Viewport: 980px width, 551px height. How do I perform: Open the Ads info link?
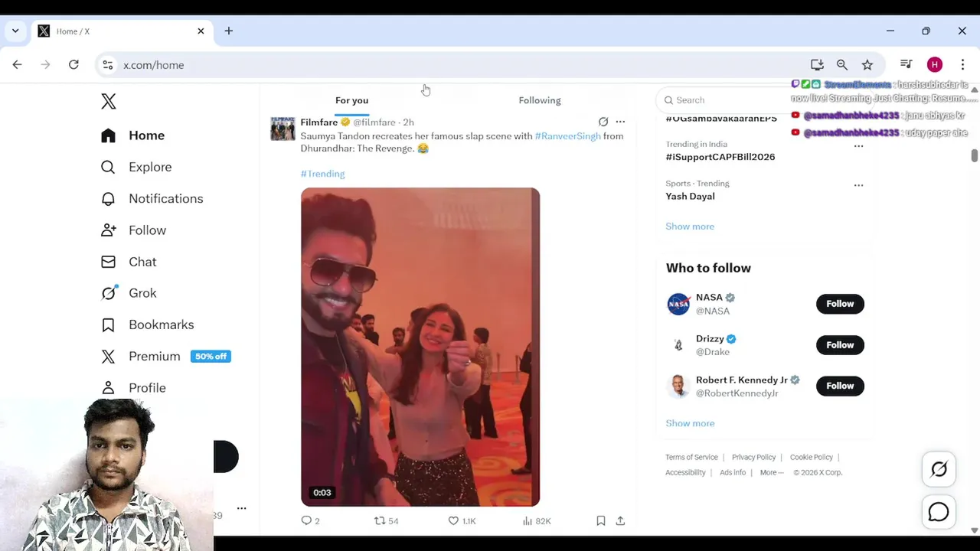[x=733, y=473]
